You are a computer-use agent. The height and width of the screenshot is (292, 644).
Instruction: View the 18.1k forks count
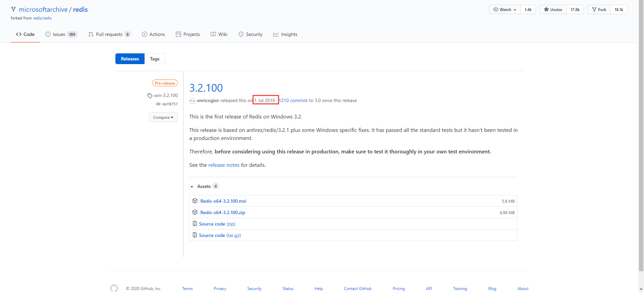(x=619, y=9)
